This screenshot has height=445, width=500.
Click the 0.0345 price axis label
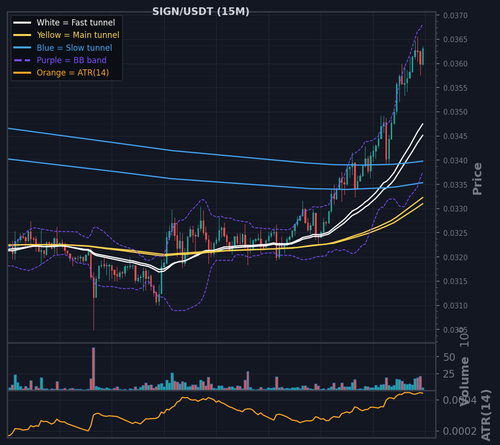(455, 136)
